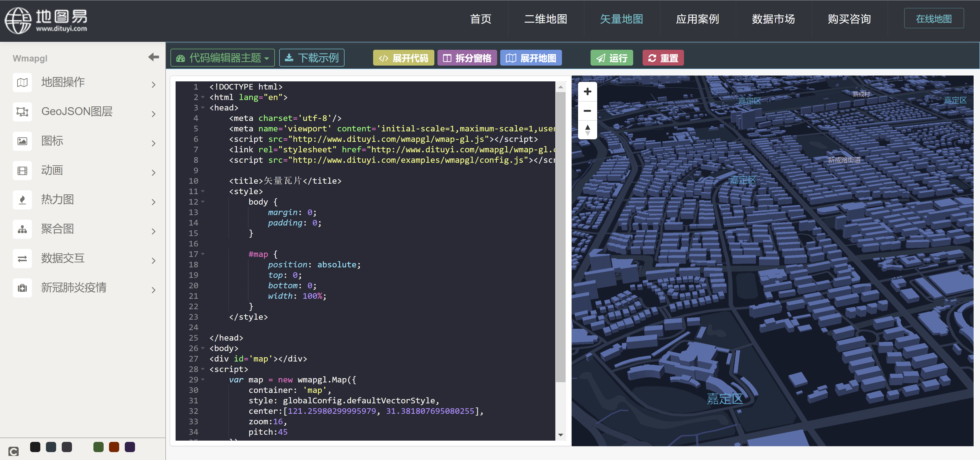980x460 pixels.
Task: Zoom in on the map
Action: coord(587,92)
